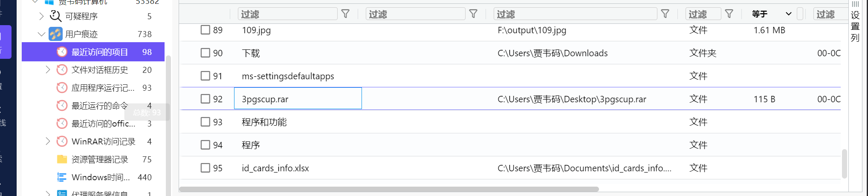Click the Windows时间线 list icon

[x=62, y=177]
